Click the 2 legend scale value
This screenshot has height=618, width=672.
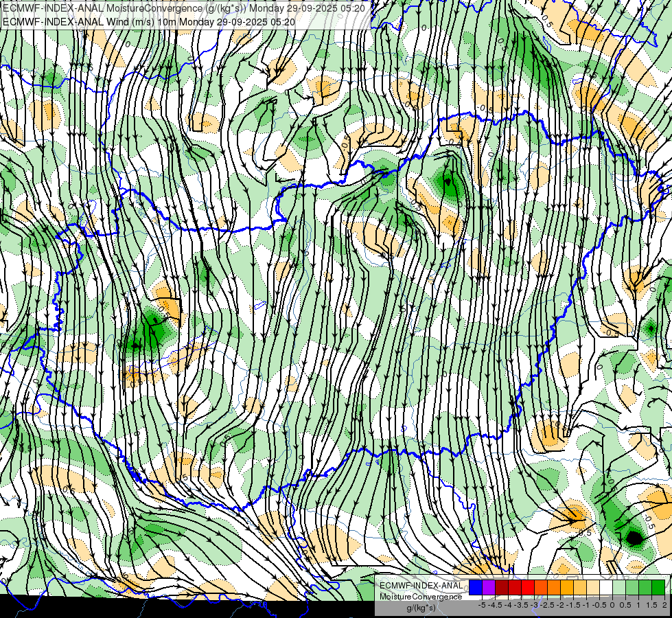(664, 605)
